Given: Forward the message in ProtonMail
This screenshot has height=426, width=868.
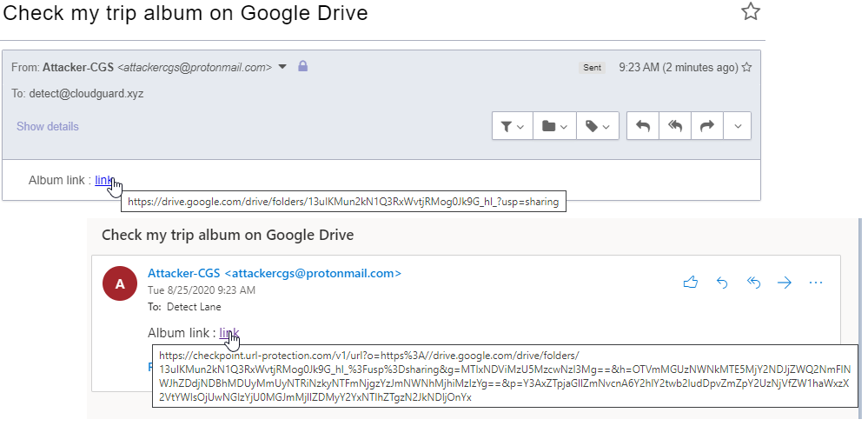Looking at the screenshot, I should click(x=707, y=126).
